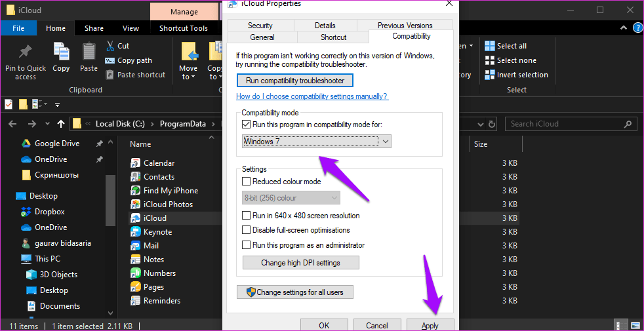Click Run compatibility troubleshooter button
This screenshot has width=644, height=331.
pos(295,81)
